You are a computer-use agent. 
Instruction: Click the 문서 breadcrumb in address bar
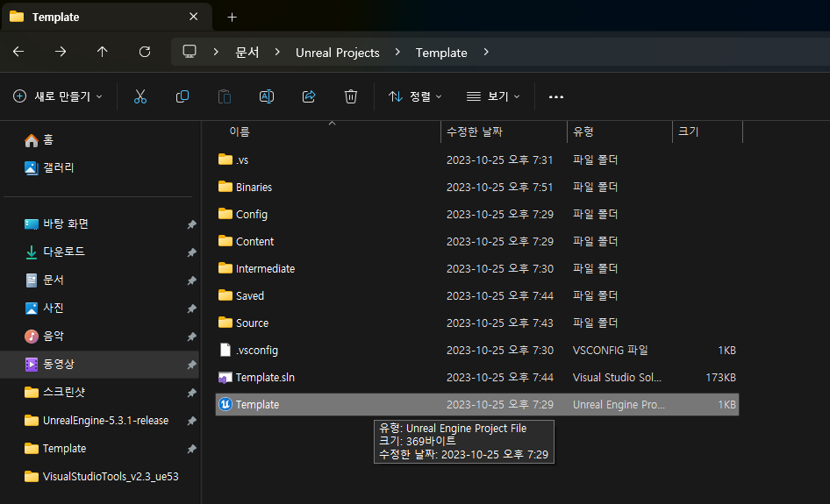[247, 53]
